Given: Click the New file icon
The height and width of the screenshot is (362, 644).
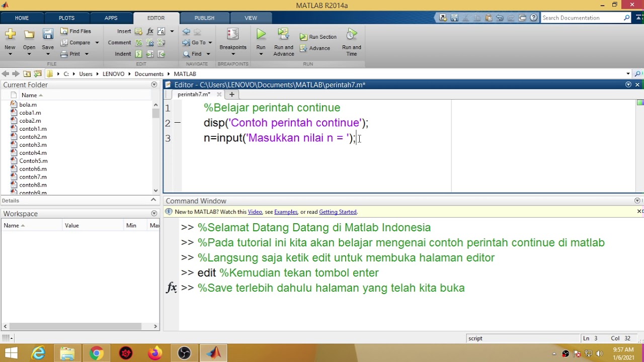Looking at the screenshot, I should pos(10,34).
